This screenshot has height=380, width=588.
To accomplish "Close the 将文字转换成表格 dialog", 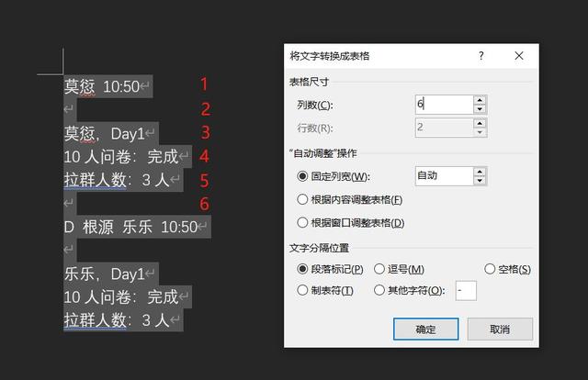I will click(x=519, y=56).
